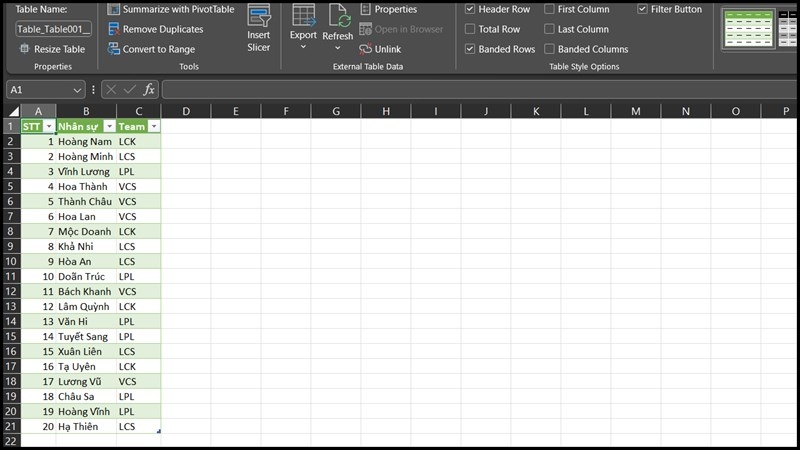Open the STT column filter dropdown

click(48, 127)
